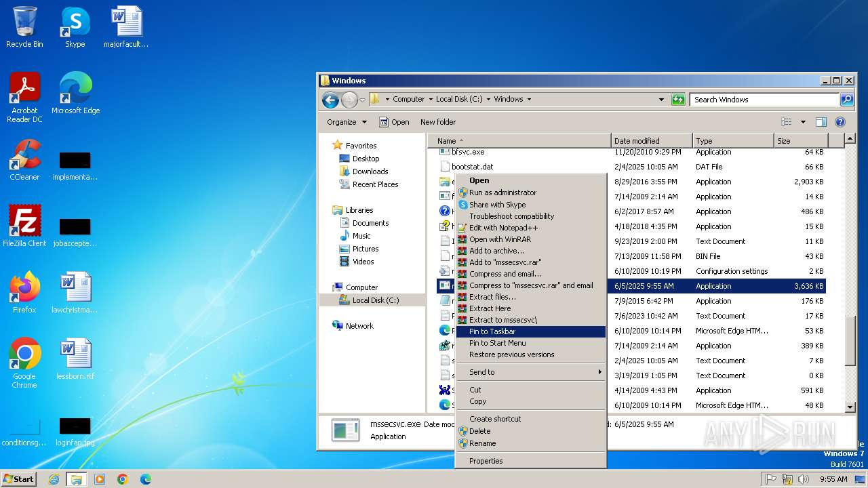868x488 pixels.
Task: Click Internet Explorer taskbar icon
Action: [54, 479]
